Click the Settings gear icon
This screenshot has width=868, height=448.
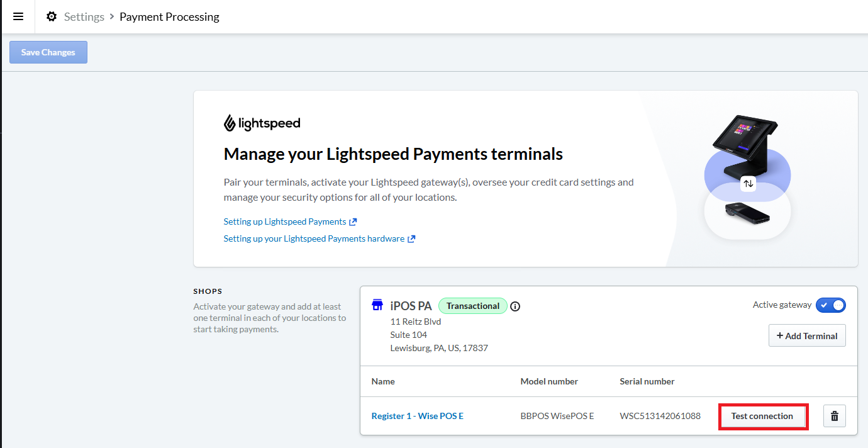[x=52, y=16]
